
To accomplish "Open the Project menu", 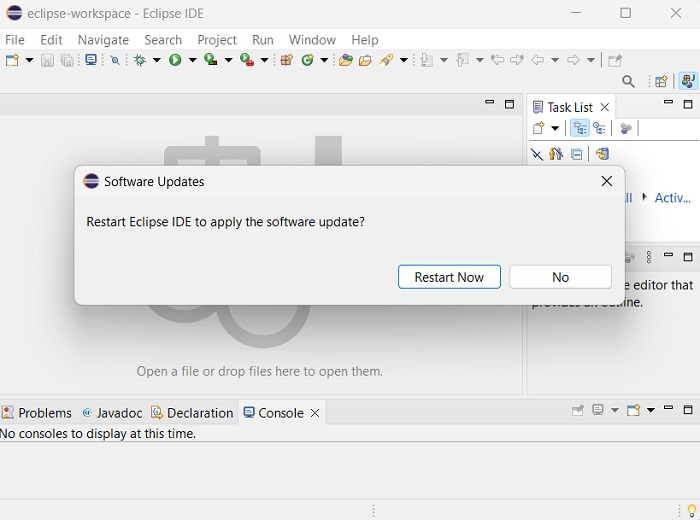I will [217, 39].
